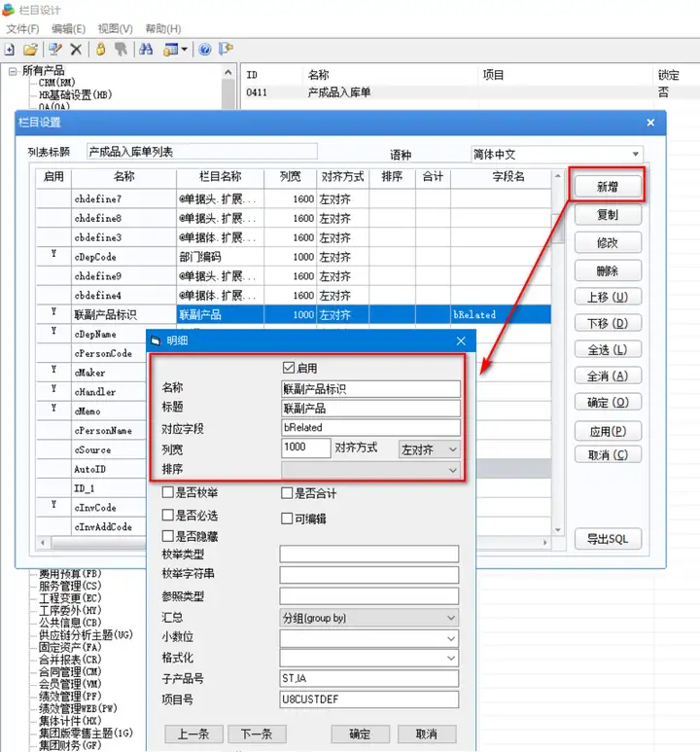Tick the 是否枚举 checkbox
This screenshot has height=752, width=700.
[168, 492]
